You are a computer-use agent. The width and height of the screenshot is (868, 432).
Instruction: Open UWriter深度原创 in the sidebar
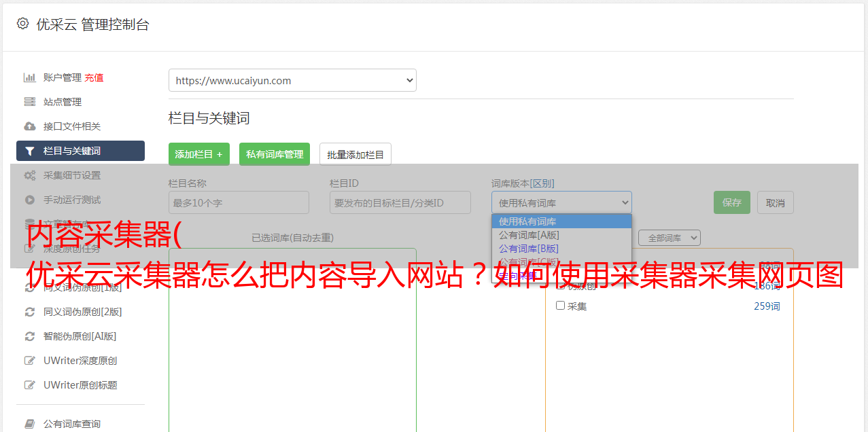[80, 361]
